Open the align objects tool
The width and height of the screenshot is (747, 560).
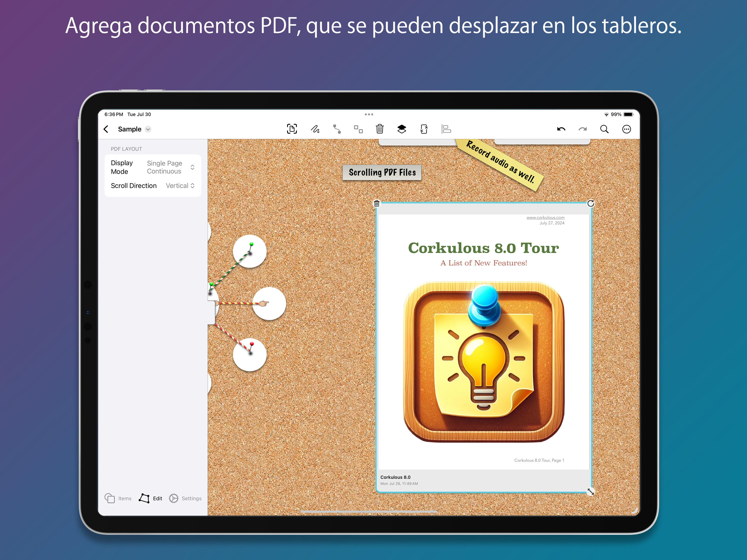pyautogui.click(x=446, y=129)
